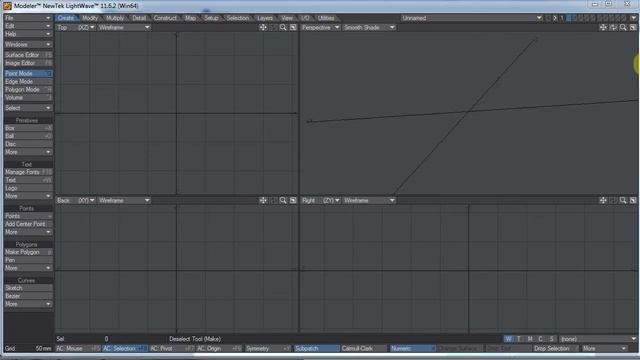Open the (none) vertex map dropdown
The width and height of the screenshot is (640, 360).
598,339
